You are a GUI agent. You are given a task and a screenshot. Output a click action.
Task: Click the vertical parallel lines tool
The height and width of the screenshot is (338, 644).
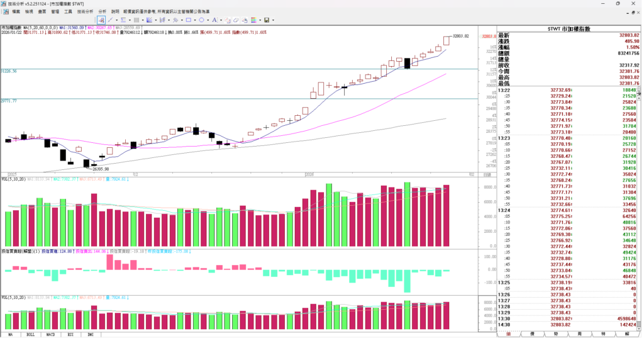coord(136,20)
